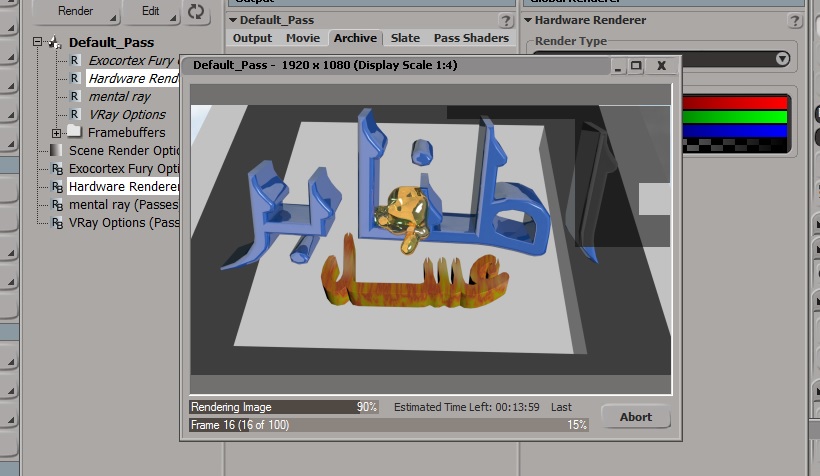Switch to the Slate tab

(405, 38)
